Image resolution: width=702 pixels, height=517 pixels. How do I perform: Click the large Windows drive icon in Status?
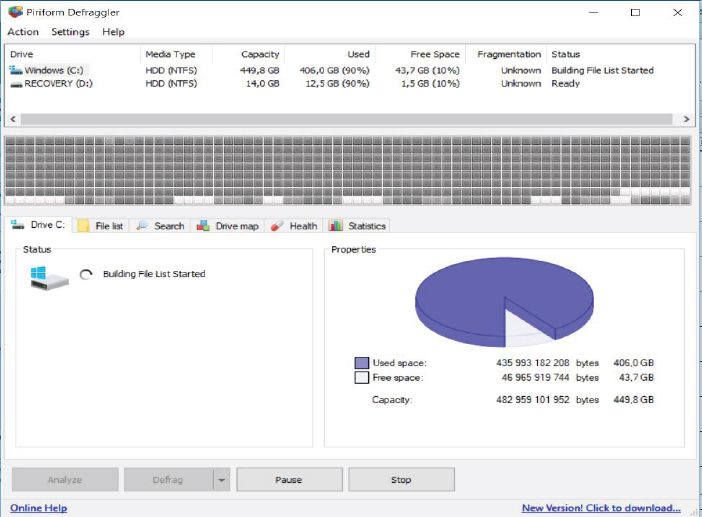[x=49, y=277]
